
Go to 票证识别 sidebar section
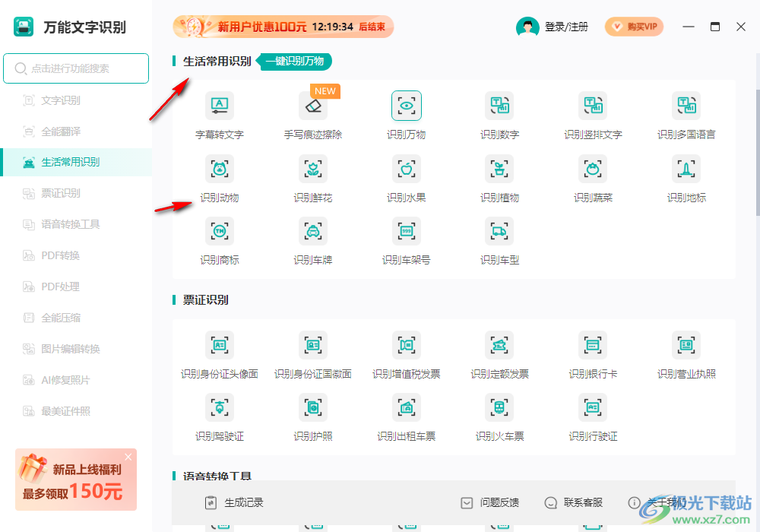[x=76, y=193]
